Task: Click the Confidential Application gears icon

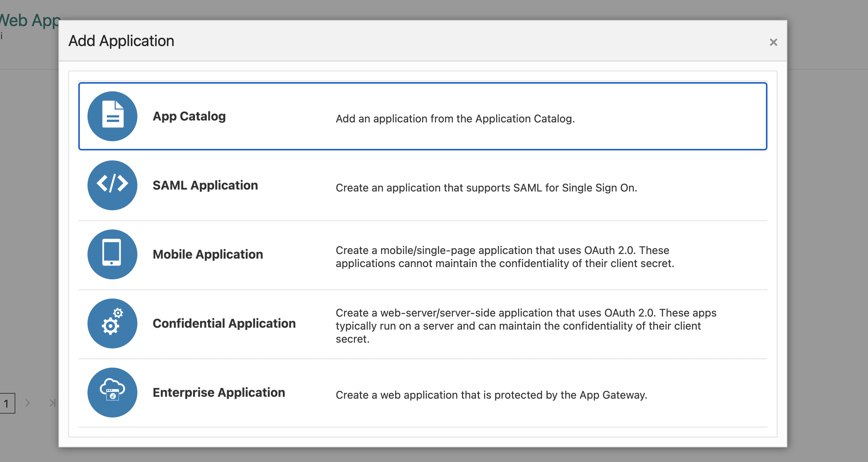Action: pos(112,323)
